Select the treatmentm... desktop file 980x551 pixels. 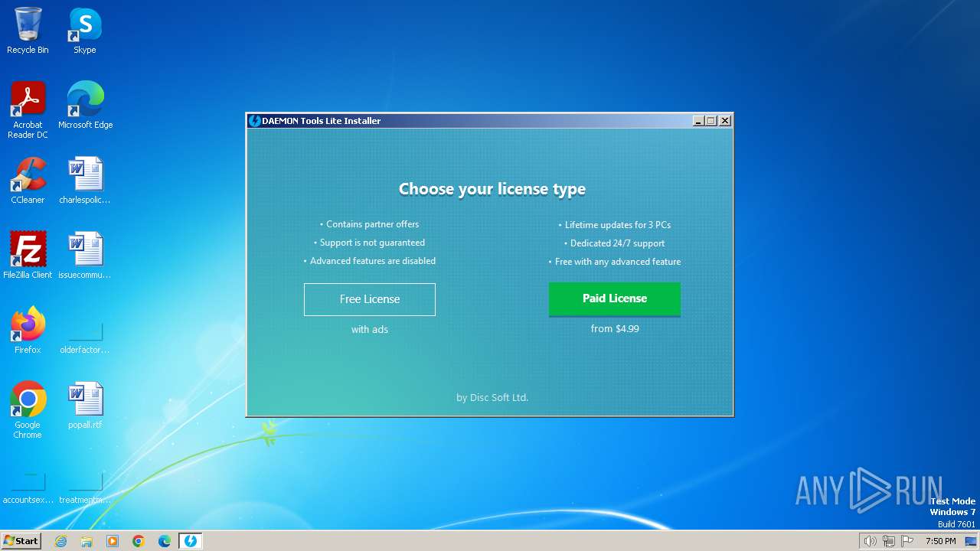click(x=85, y=488)
